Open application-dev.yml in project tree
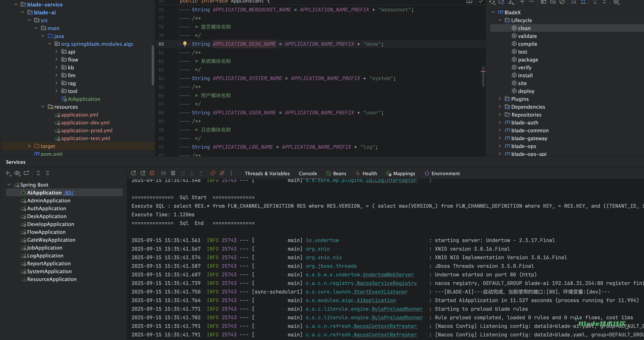644x340 pixels. point(85,122)
